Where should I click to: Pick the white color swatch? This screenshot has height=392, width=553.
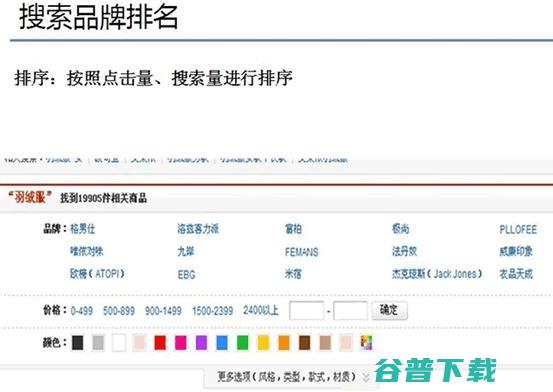click(119, 343)
